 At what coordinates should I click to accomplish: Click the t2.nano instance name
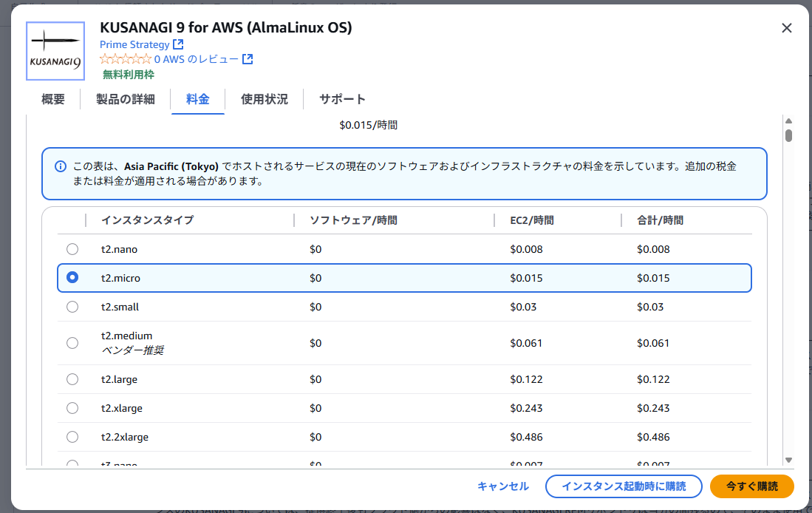coord(119,249)
